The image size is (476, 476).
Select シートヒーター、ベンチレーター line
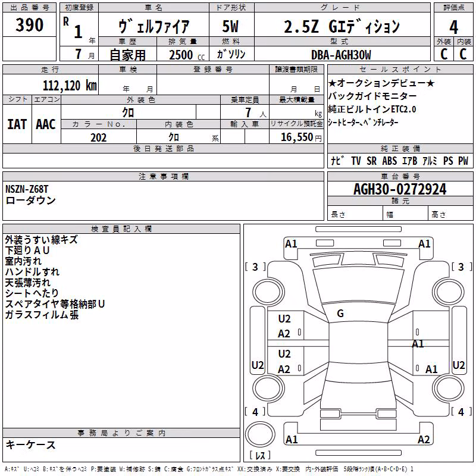click(363, 123)
